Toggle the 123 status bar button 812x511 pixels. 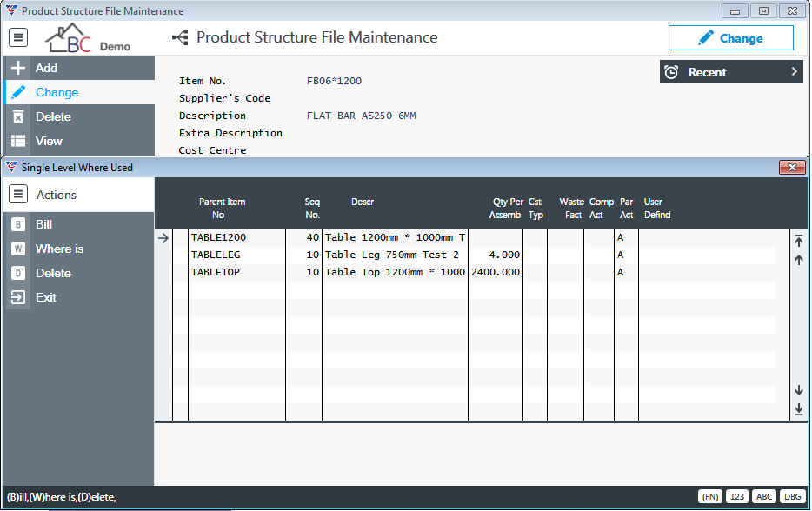click(x=737, y=496)
